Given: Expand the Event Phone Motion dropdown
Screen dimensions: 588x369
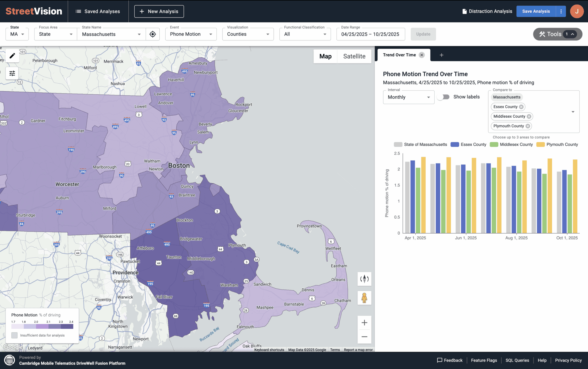Looking at the screenshot, I should click(x=191, y=34).
